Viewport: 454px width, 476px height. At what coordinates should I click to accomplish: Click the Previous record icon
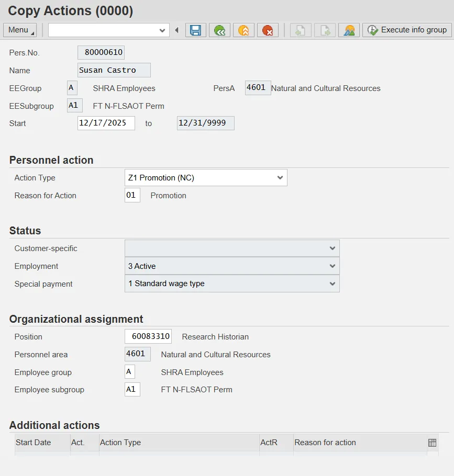[301, 30]
